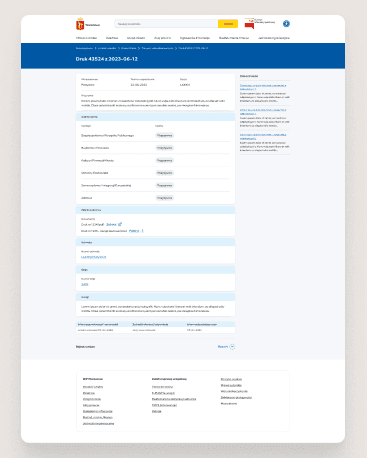367x458 pixels.
Task: Open the last item in main navigation
Action: coord(274,38)
